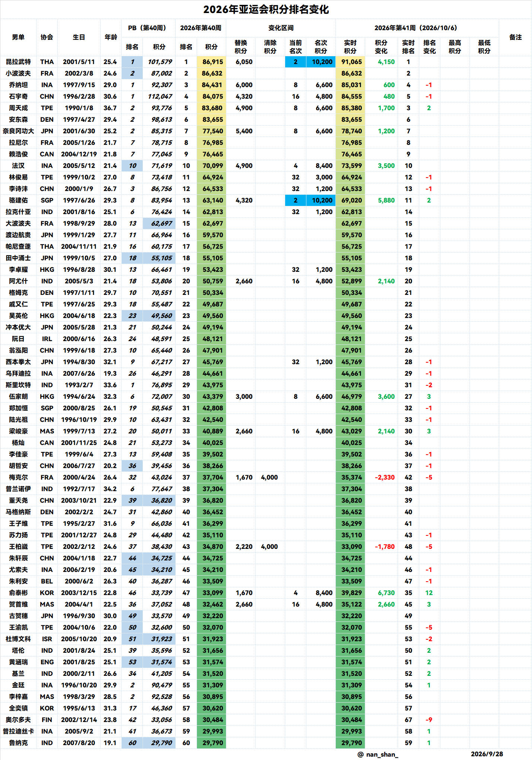The height and width of the screenshot is (760, 532).
Task: Select the 备注 column header
Action: tap(515, 37)
